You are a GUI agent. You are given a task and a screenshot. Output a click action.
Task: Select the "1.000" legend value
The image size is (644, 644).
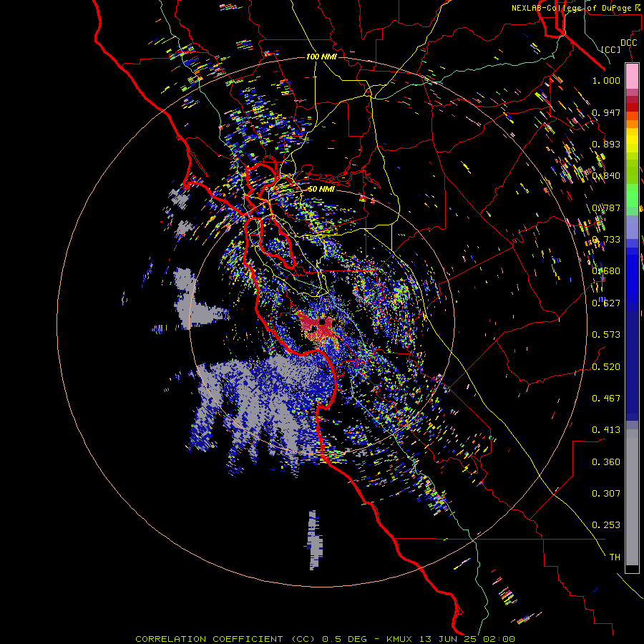(x=606, y=80)
